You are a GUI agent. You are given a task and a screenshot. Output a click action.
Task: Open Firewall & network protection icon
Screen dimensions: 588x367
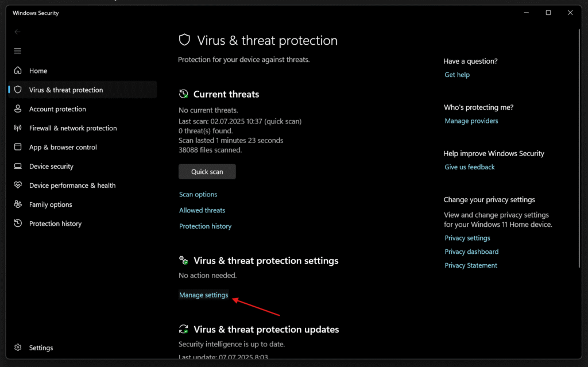point(18,128)
